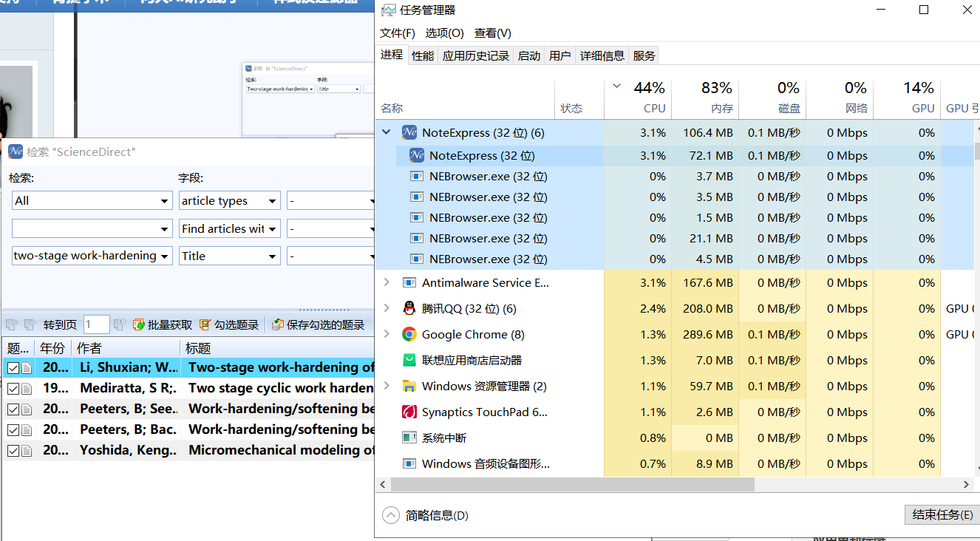Click the go-to-page arrow beside page box
This screenshot has height=541, width=980.
120,324
